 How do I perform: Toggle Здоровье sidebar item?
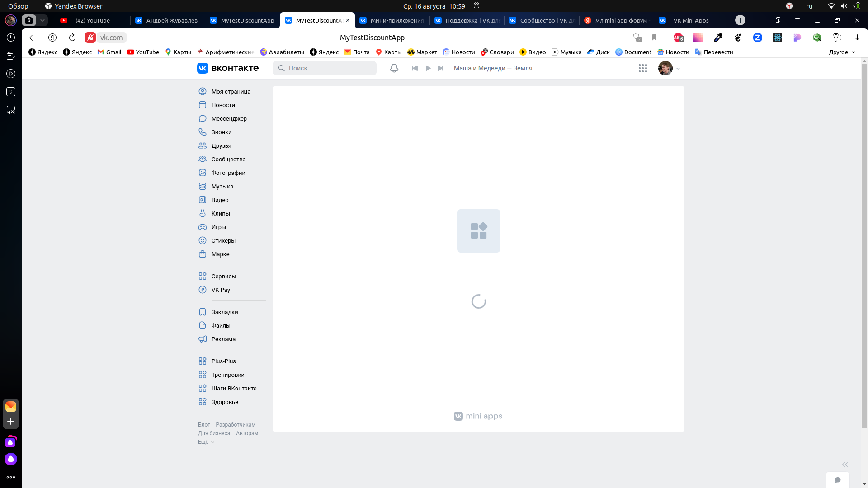coord(225,402)
